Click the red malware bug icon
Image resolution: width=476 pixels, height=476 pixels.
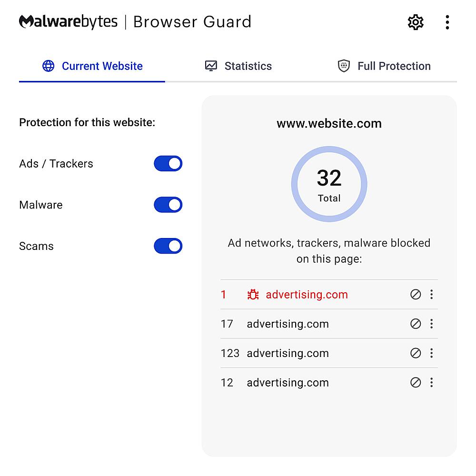click(253, 295)
